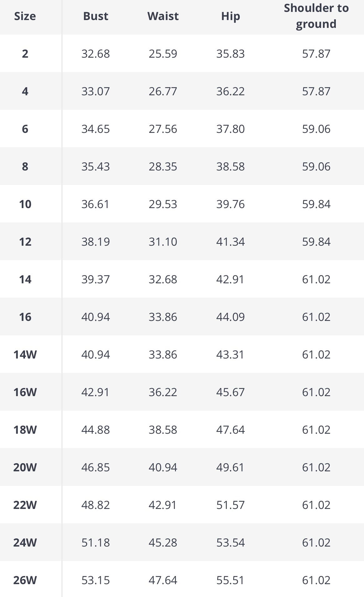Select the size 10 row label
This screenshot has height=597, width=364.
pos(25,204)
